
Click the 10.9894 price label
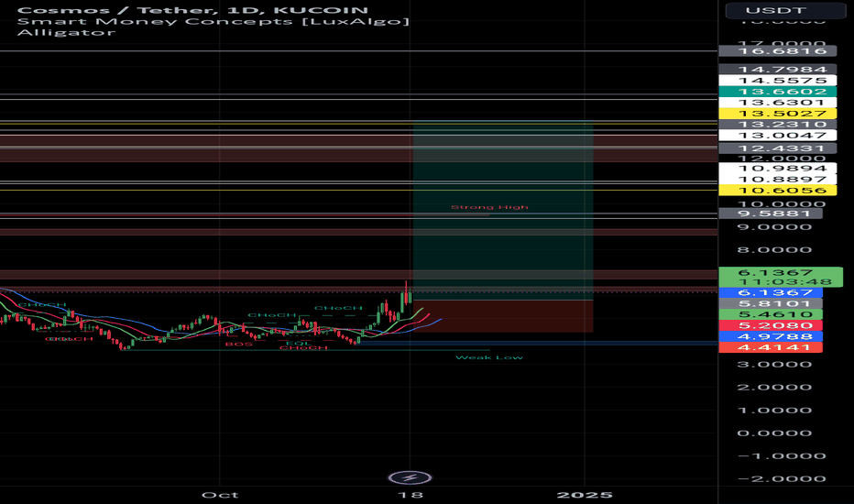pyautogui.click(x=778, y=169)
